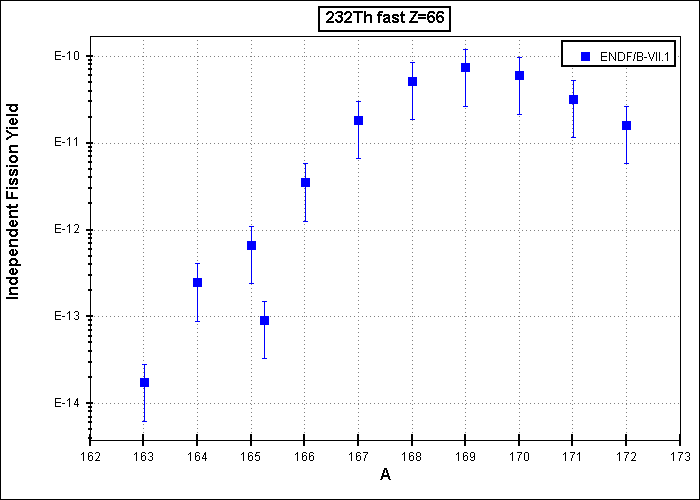
Task: Click the x-axis tick label 173
Action: pyautogui.click(x=680, y=457)
